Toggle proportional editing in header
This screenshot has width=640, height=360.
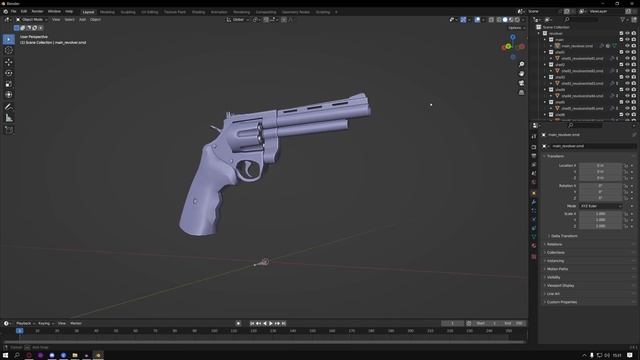(x=284, y=20)
